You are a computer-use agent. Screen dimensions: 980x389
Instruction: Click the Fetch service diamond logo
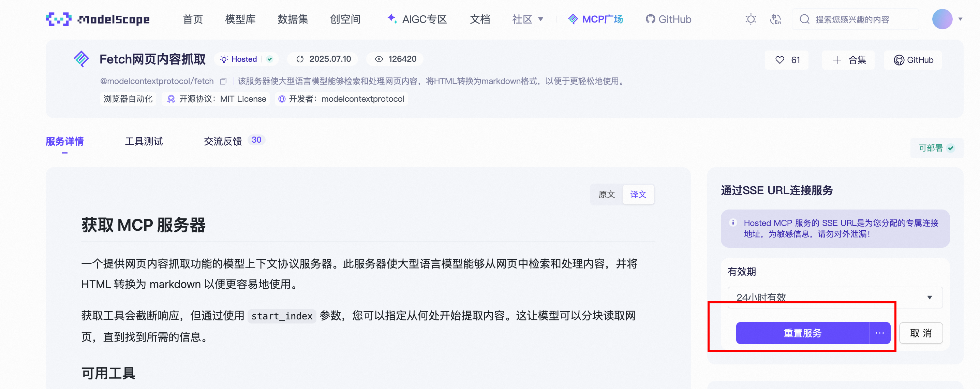[81, 59]
